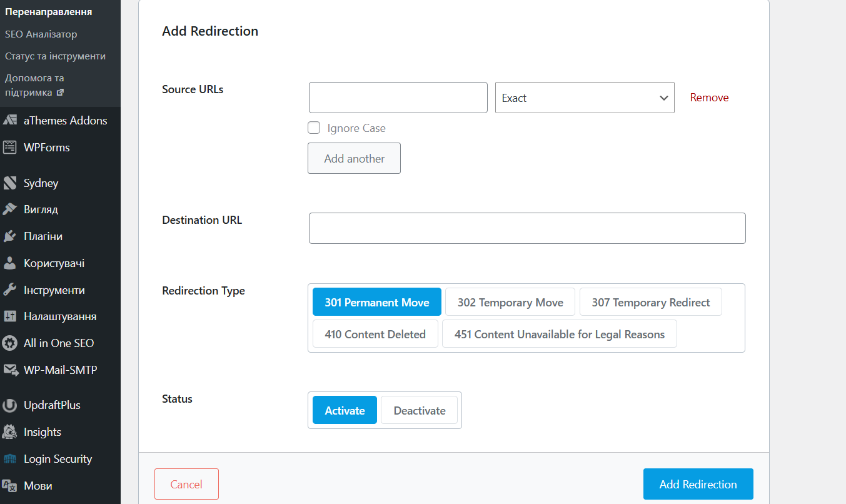The image size is (846, 504).
Task: Click the Користувачі user icon
Action: (10, 263)
